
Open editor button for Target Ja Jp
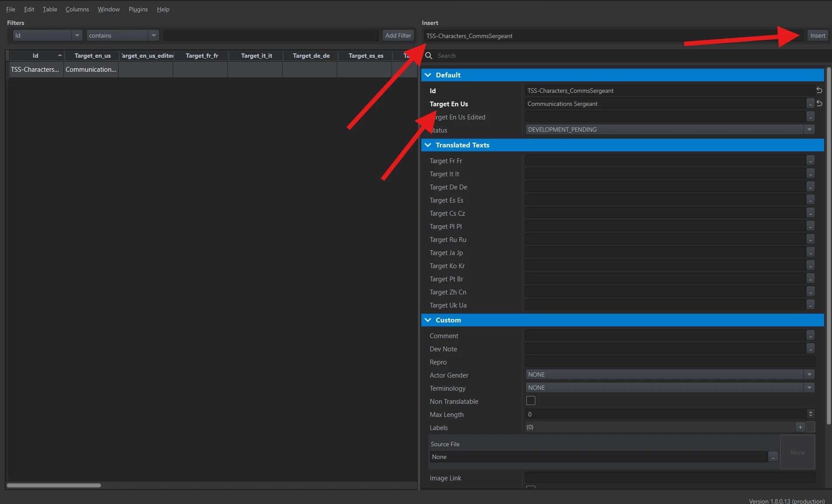[811, 252]
